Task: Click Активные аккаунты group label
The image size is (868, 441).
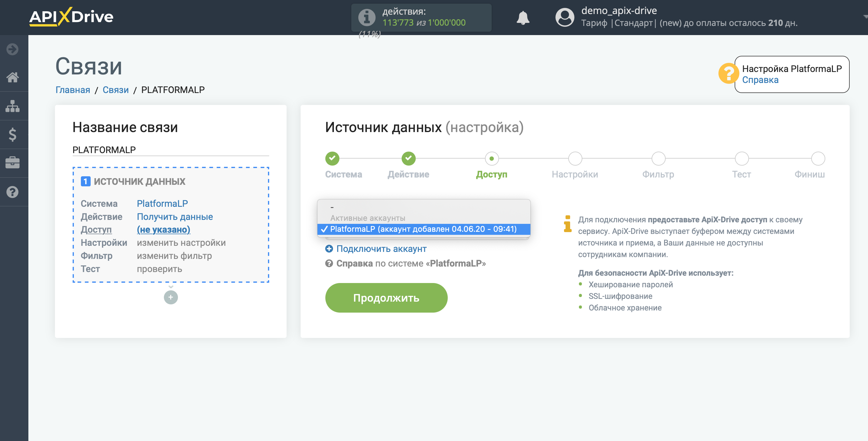Action: pos(368,218)
